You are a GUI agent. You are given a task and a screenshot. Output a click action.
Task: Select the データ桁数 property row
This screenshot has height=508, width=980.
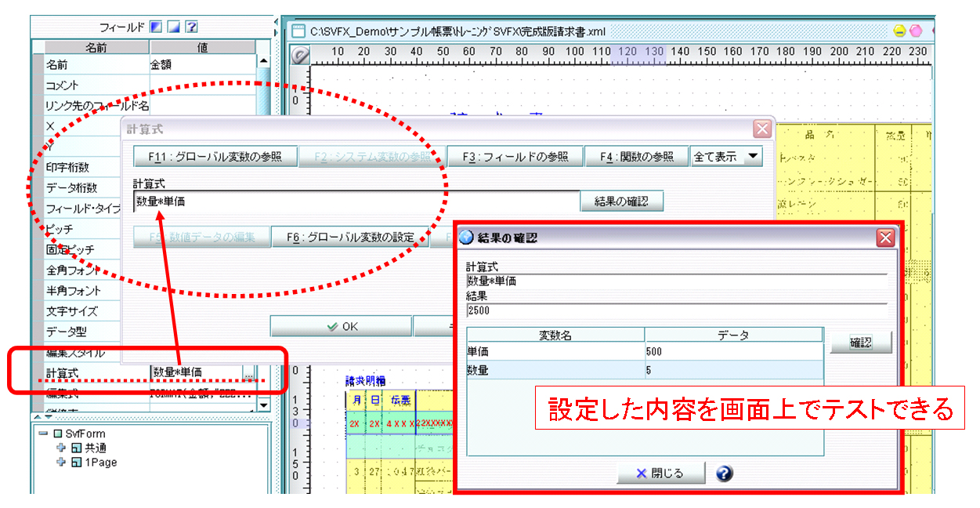(x=81, y=187)
